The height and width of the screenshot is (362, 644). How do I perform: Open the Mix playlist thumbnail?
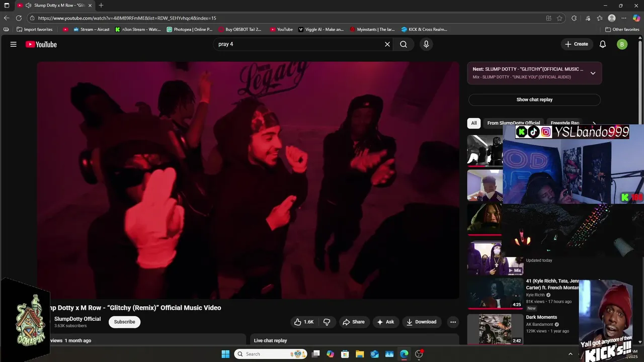(x=495, y=258)
